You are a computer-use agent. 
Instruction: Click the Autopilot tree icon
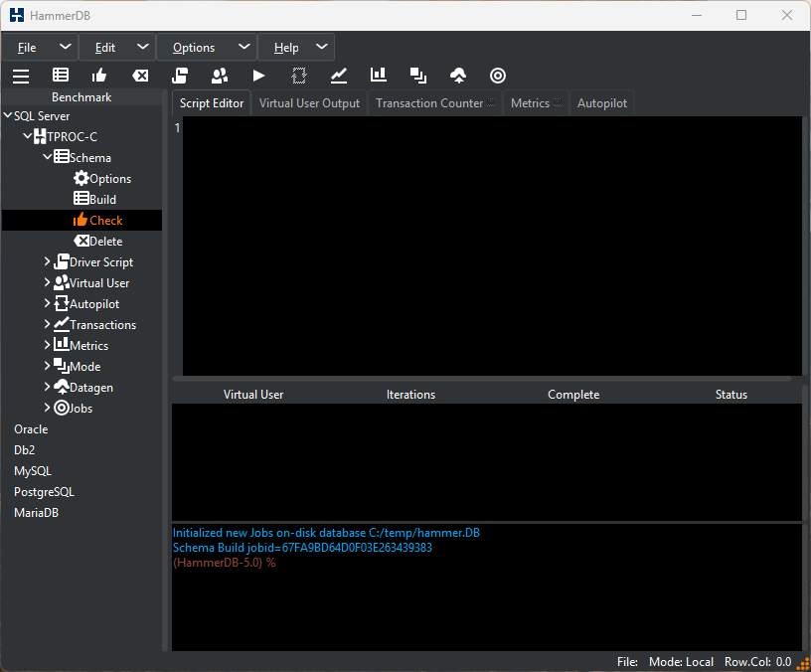(x=62, y=303)
